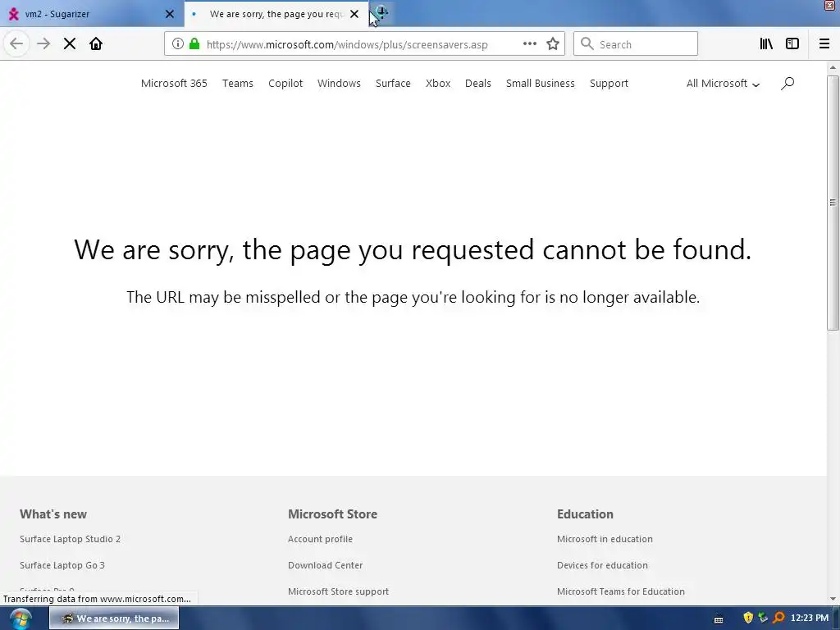Image resolution: width=840 pixels, height=630 pixels.
Task: Open Microsoft Store support link
Action: click(x=338, y=591)
